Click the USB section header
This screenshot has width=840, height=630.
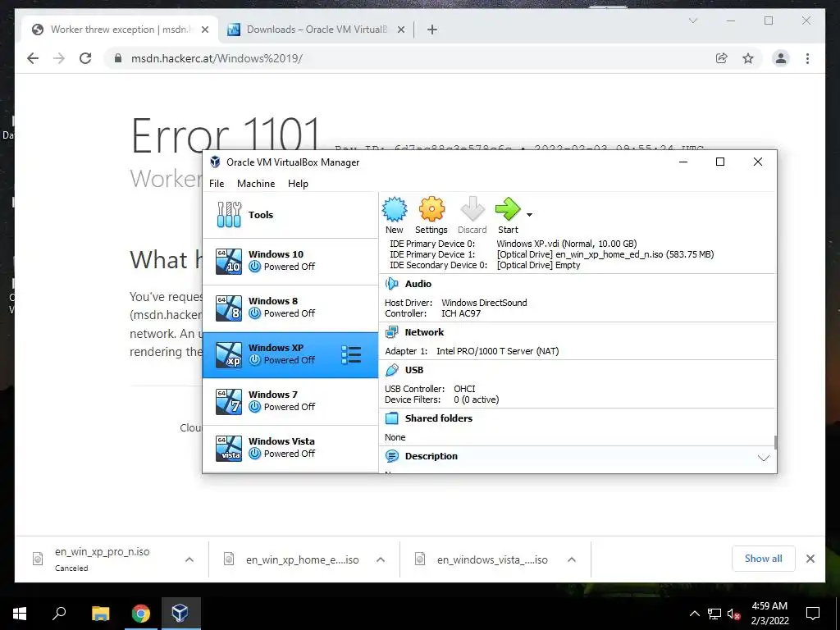click(414, 370)
